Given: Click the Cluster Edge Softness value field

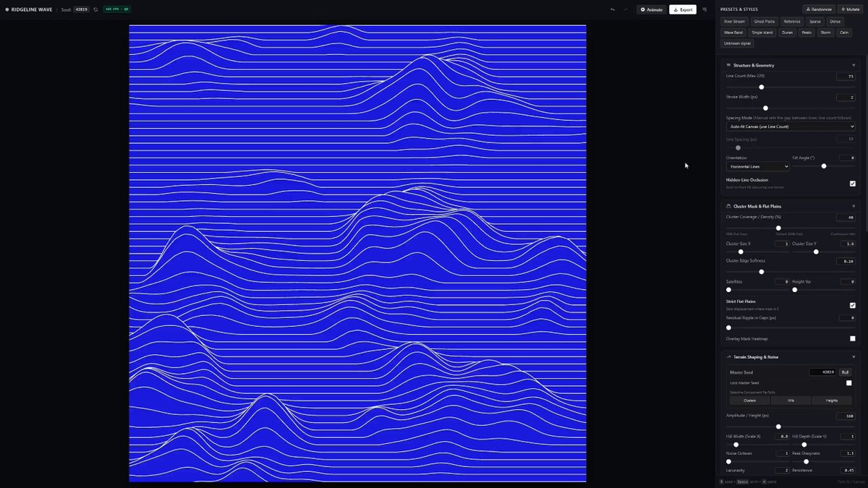Looking at the screenshot, I should pos(846,261).
